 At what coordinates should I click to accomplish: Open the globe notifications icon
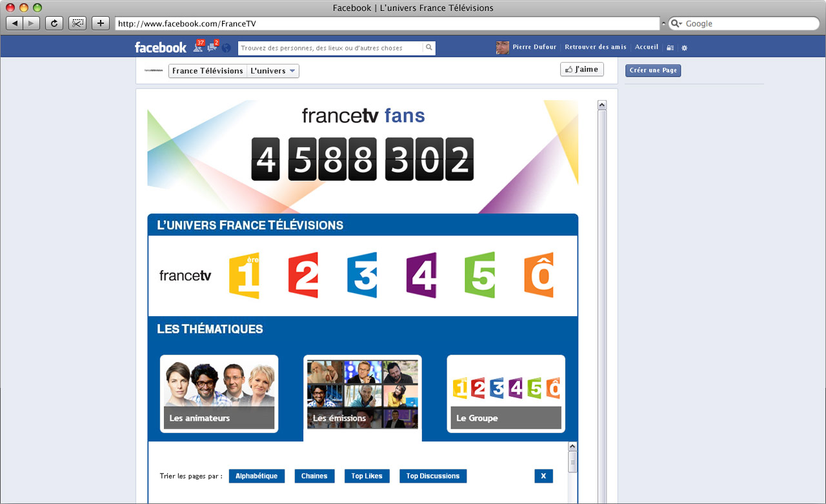click(227, 48)
